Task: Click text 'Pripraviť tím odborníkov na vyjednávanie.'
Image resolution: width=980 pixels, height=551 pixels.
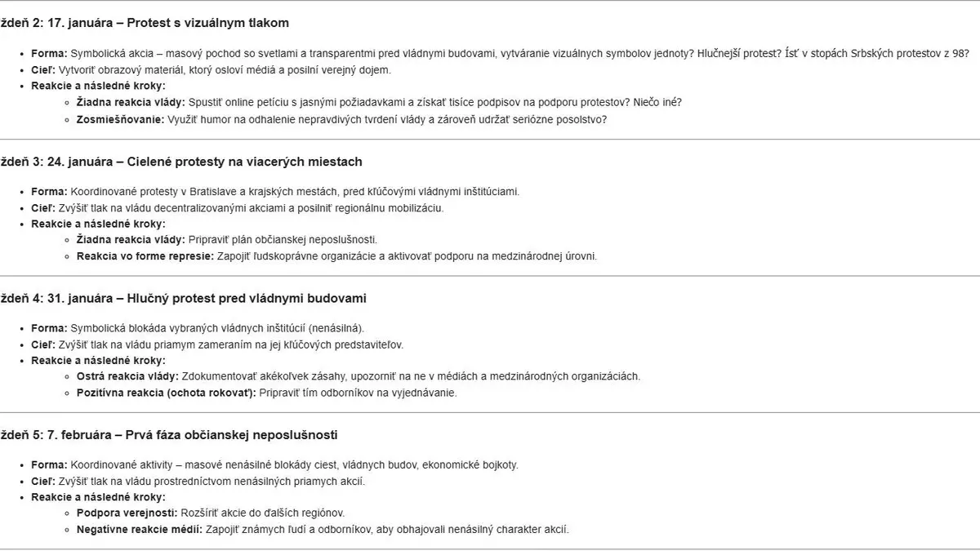Action: (x=359, y=393)
